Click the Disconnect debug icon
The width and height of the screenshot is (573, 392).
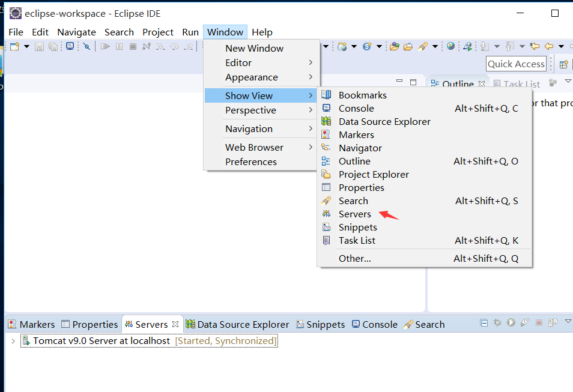click(x=147, y=46)
